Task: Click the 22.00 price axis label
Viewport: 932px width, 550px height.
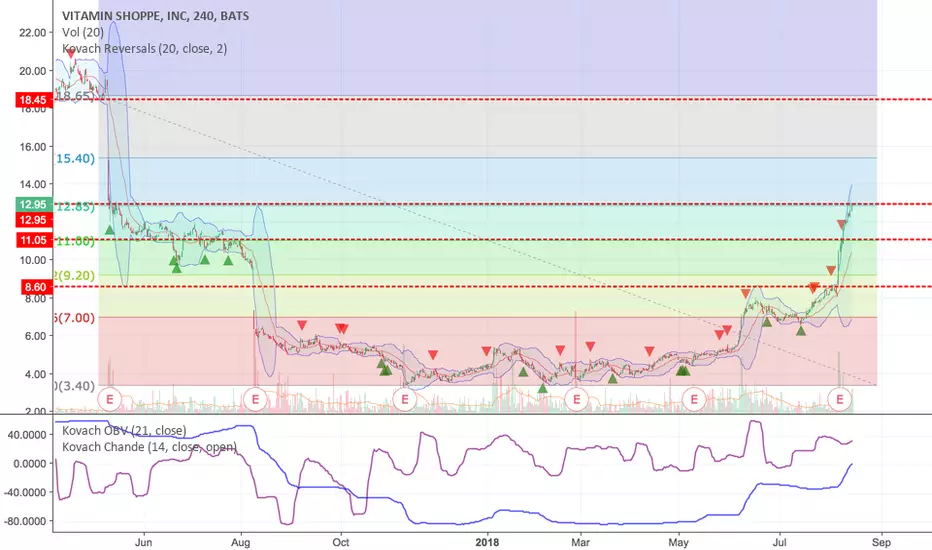Action: click(x=33, y=33)
